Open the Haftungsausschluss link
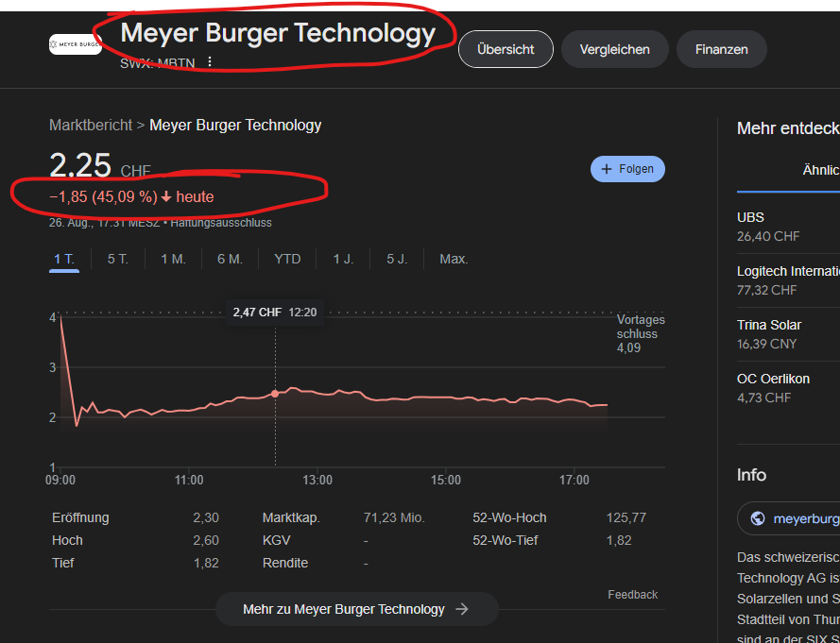This screenshot has width=840, height=643. coord(221,223)
